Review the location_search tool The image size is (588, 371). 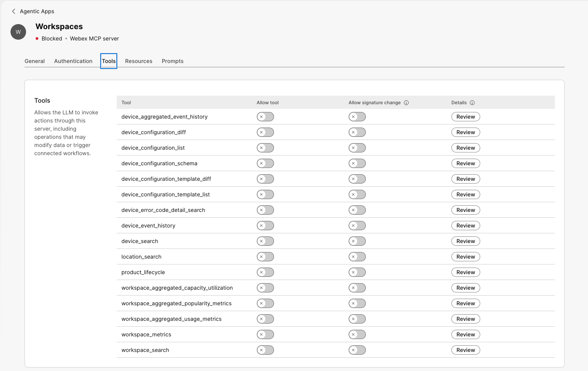click(x=466, y=257)
